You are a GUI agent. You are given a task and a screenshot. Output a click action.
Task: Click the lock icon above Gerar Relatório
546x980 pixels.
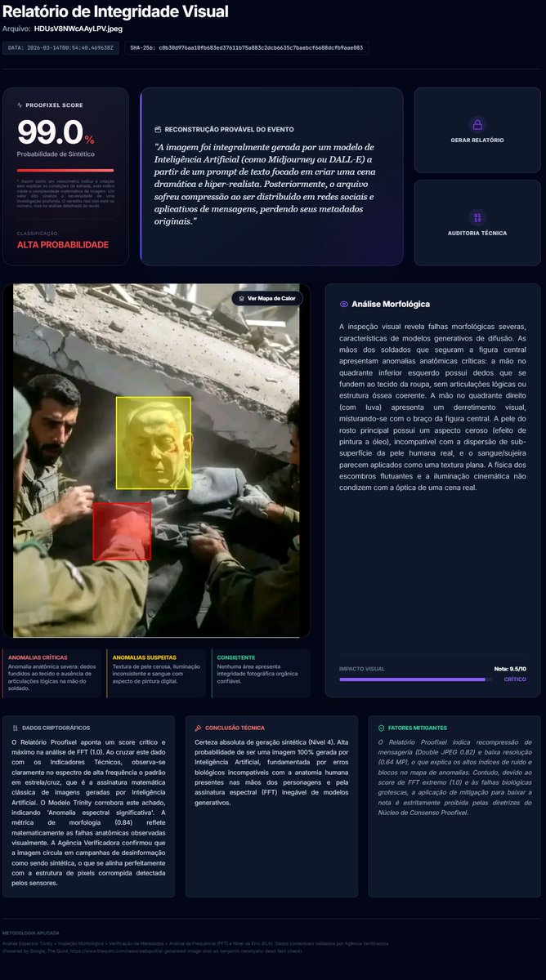(x=477, y=125)
